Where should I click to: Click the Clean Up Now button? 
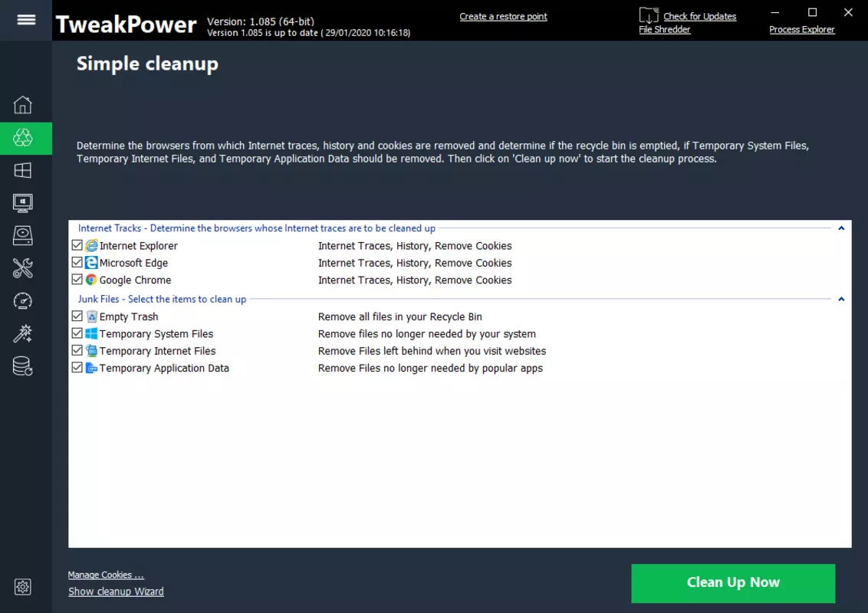pos(733,583)
